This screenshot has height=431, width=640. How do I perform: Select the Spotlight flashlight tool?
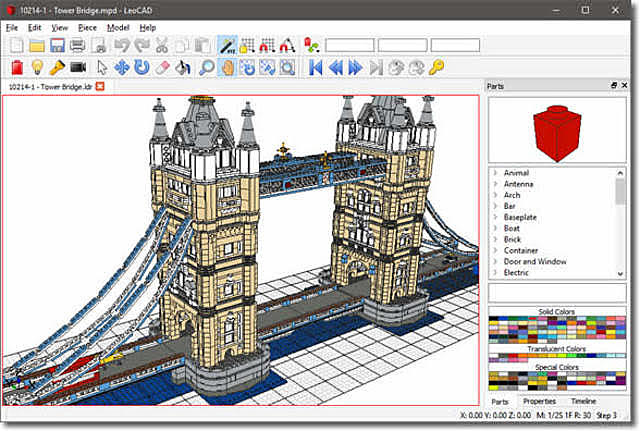pos(57,67)
